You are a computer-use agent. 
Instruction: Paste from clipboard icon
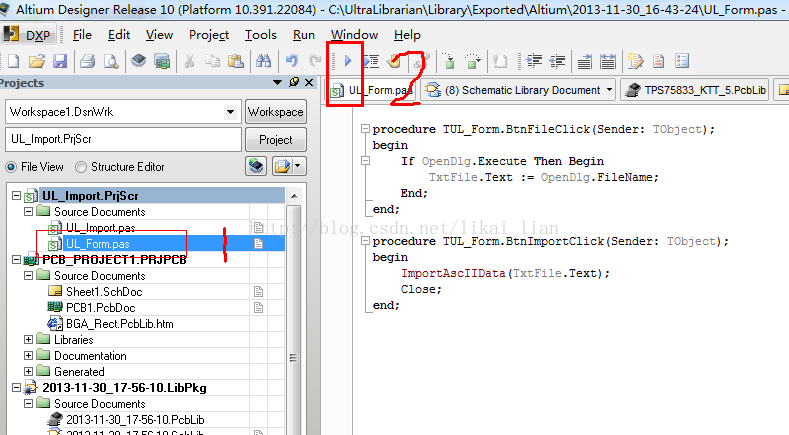click(235, 61)
